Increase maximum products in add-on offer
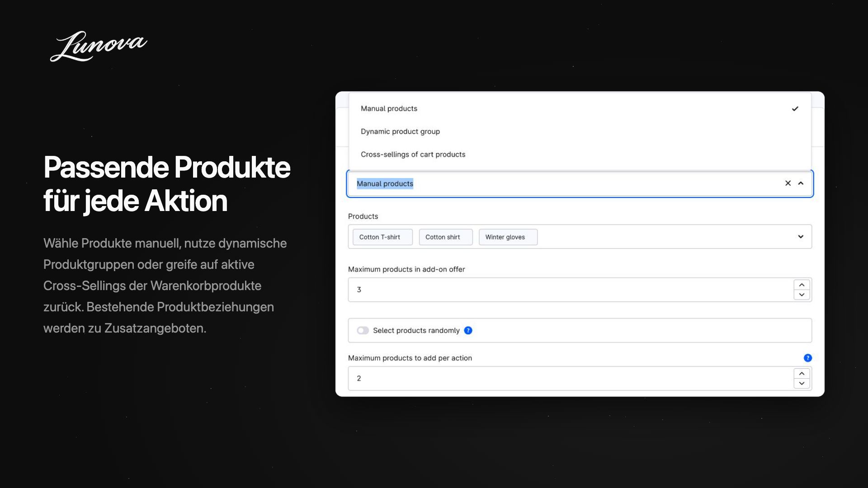The image size is (868, 488). click(802, 285)
